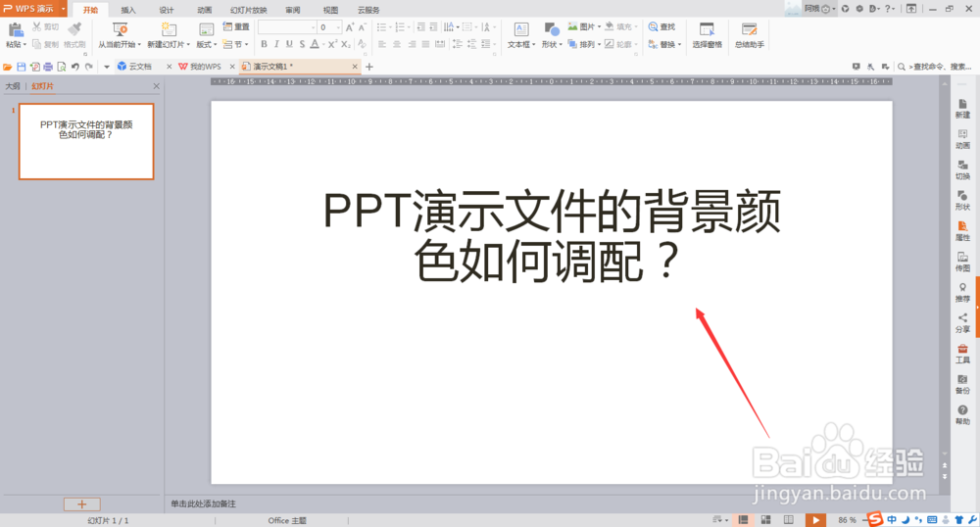Open the Selection Pane (选择窗格)
Image resolution: width=980 pixels, height=527 pixels.
[x=707, y=35]
